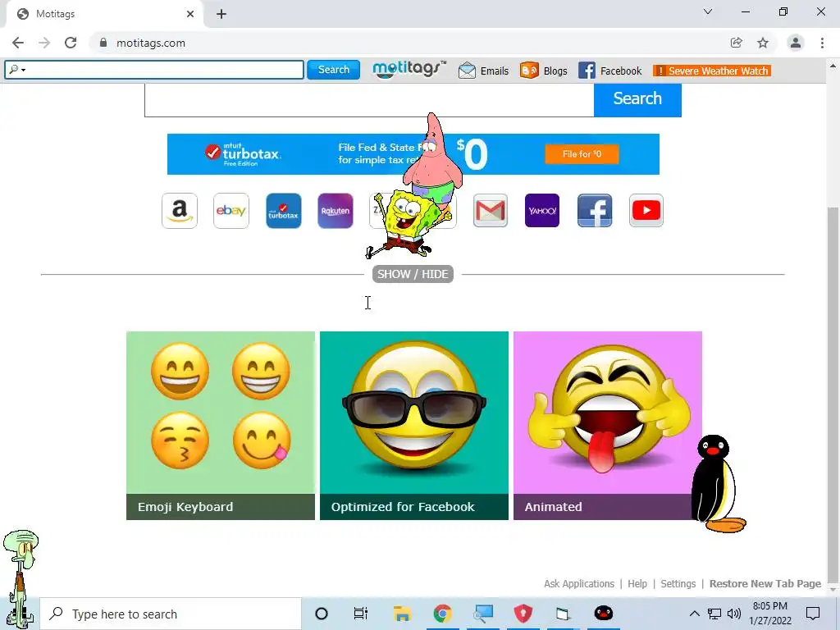840x630 pixels.
Task: Click the toolbar Search button
Action: click(x=333, y=70)
